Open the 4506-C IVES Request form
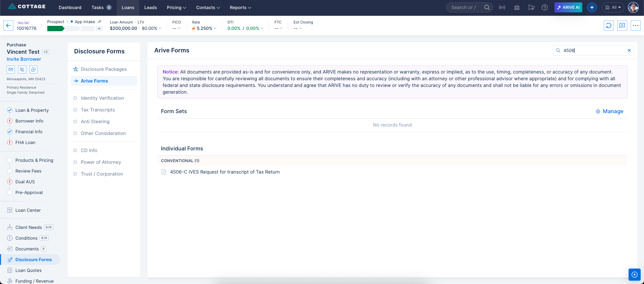 (x=225, y=172)
